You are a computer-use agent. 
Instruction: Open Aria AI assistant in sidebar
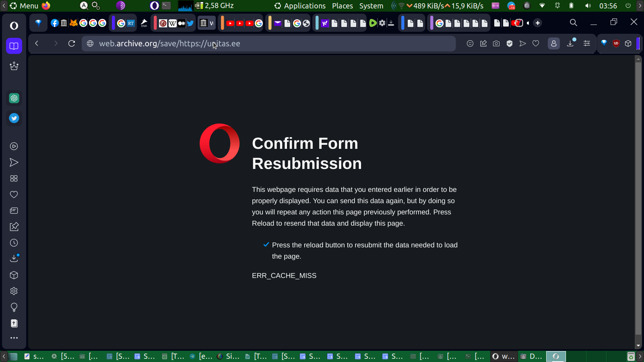click(14, 66)
